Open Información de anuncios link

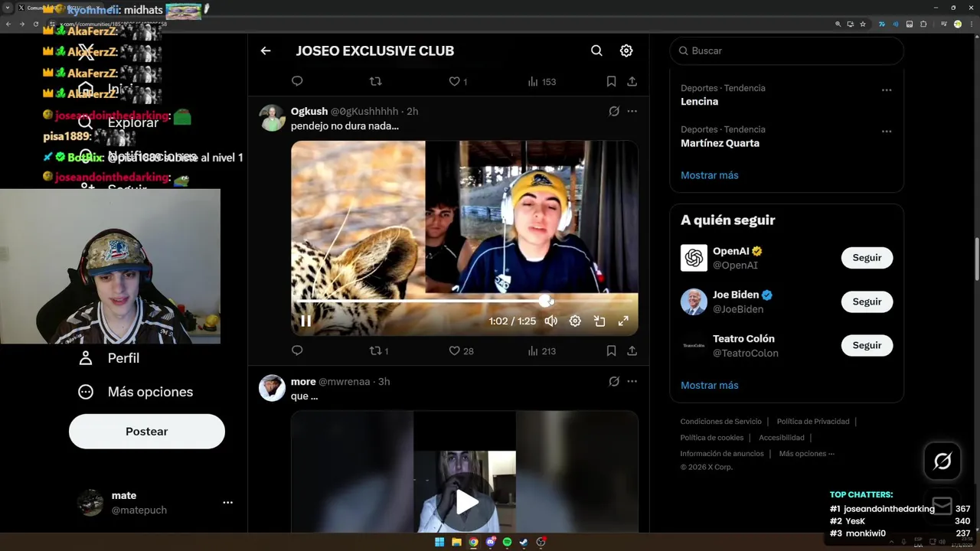722,454
